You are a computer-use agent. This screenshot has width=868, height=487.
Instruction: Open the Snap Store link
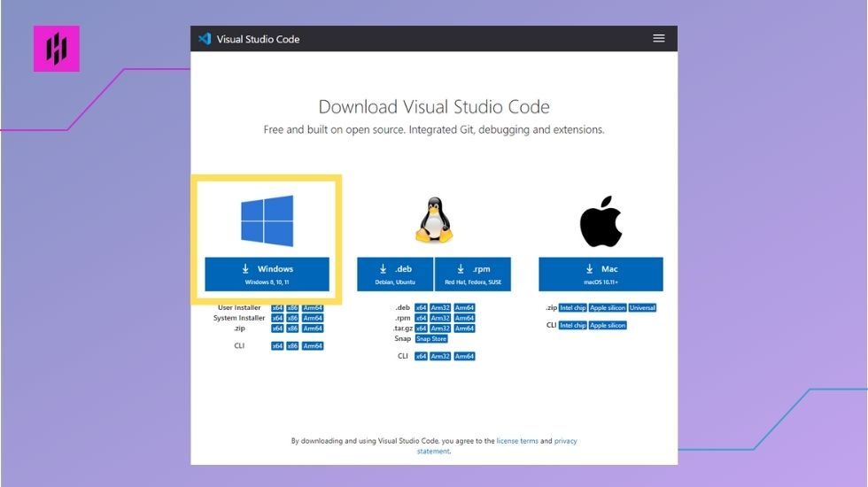click(x=431, y=338)
